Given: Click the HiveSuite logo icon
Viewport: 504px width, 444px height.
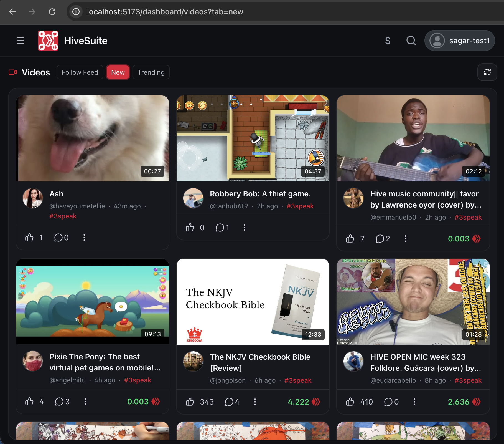Looking at the screenshot, I should tap(48, 41).
